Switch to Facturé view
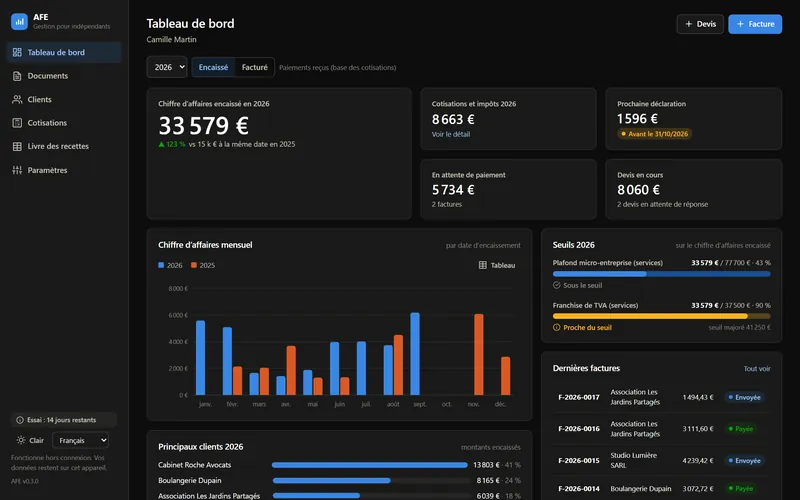The image size is (800, 500). (255, 67)
